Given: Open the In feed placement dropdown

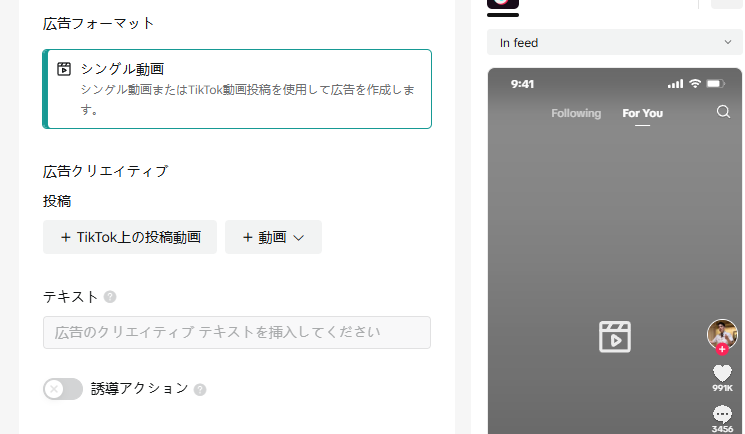Looking at the screenshot, I should pyautogui.click(x=615, y=42).
